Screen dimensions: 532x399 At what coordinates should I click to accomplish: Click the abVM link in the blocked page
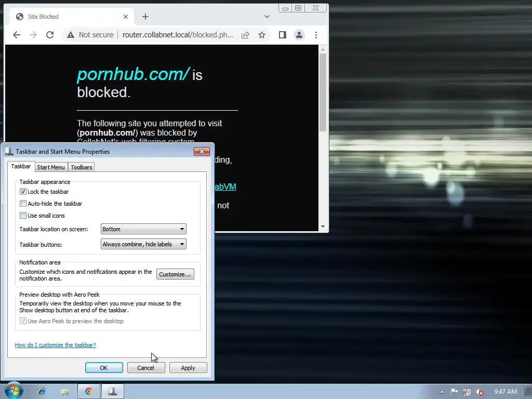click(225, 187)
